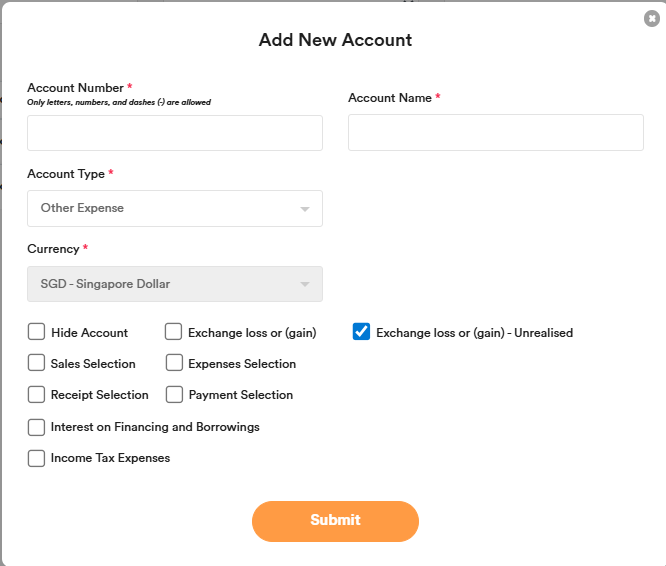The image size is (666, 566).
Task: Open the SGD - Singapore Dollar currency dropdown
Action: [x=174, y=284]
